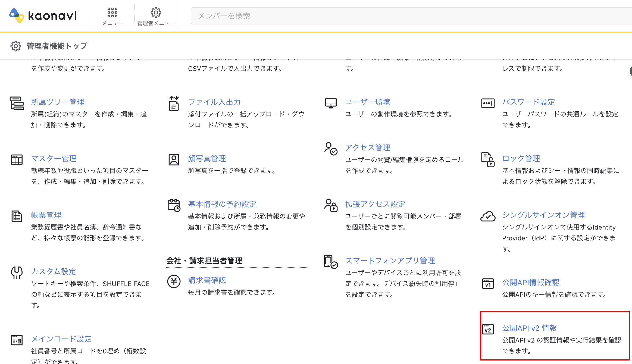Click the kaonavi logo
This screenshot has height=364, width=632.
tap(43, 16)
